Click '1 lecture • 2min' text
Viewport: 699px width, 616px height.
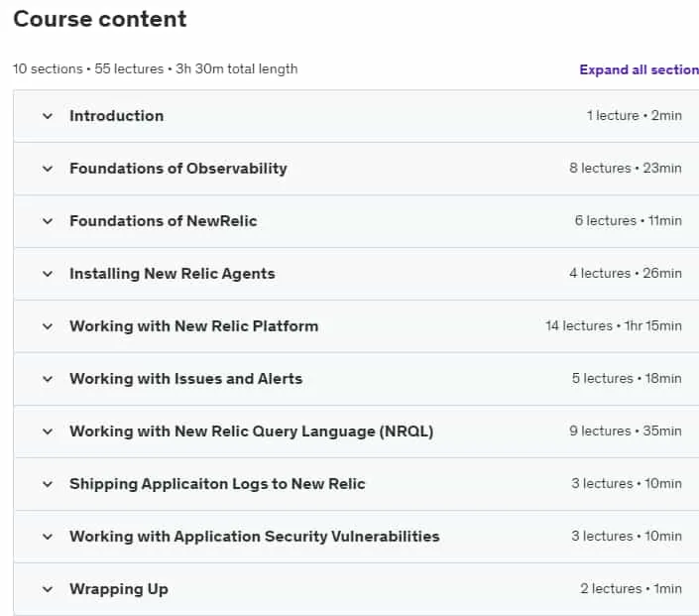tap(634, 116)
